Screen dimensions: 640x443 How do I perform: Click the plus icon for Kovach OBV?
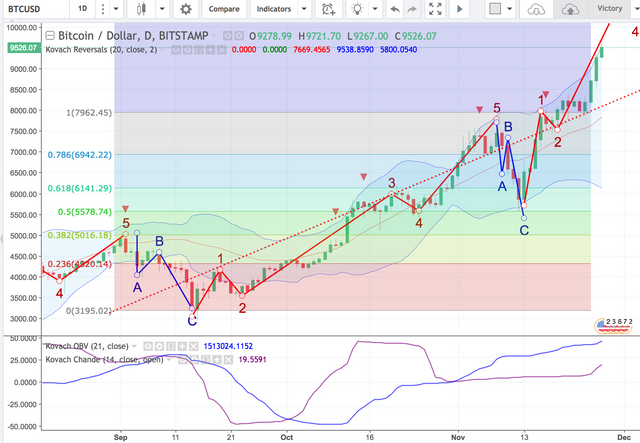tap(182, 346)
